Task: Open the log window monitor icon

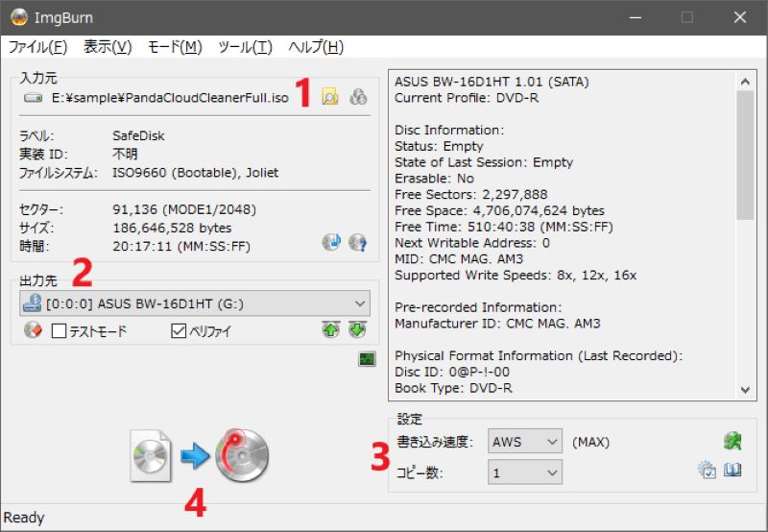Action: (x=367, y=359)
